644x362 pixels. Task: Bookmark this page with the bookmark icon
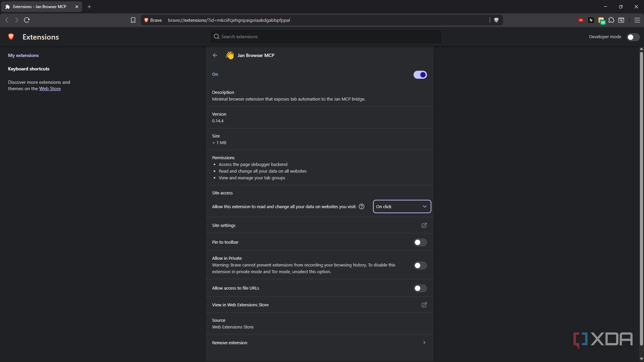coord(133,20)
